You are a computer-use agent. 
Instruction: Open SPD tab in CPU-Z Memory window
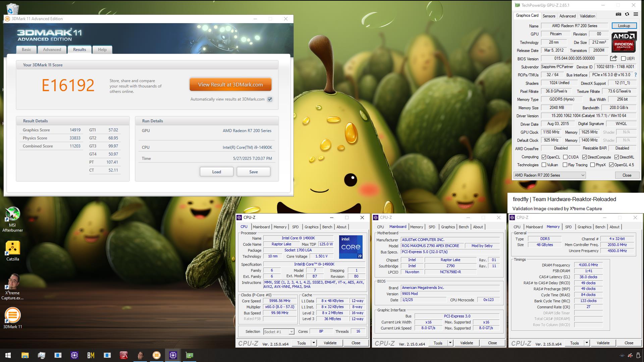[568, 227]
